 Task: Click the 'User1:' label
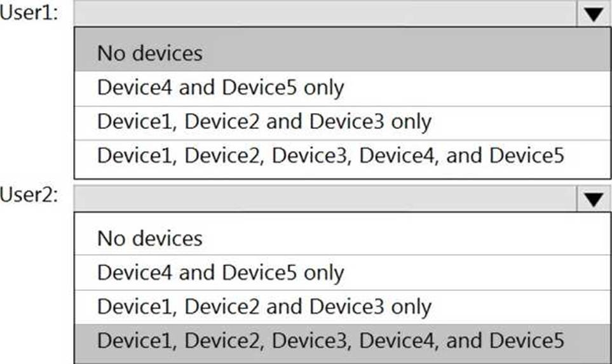[29, 14]
